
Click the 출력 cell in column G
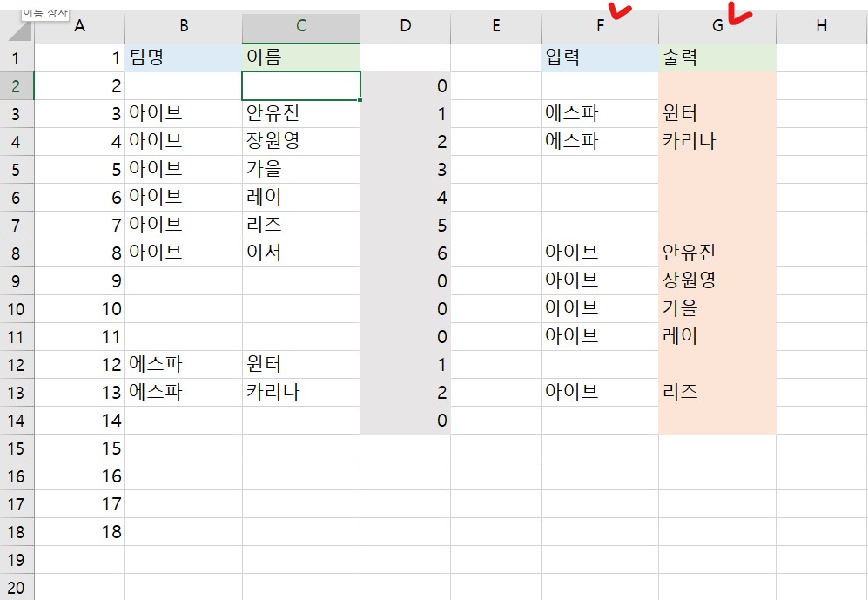tap(717, 57)
